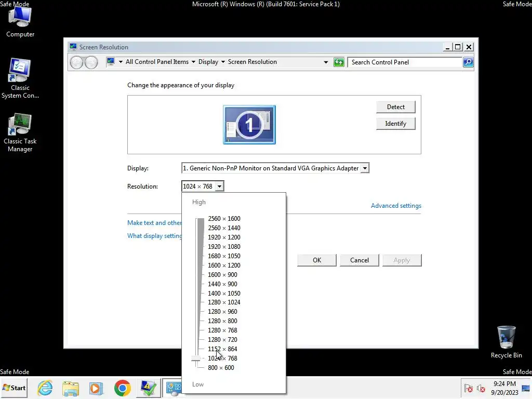Screen dimensions: 532x399
Task: Choose 2560 × 1440 resolution
Action: 224,228
